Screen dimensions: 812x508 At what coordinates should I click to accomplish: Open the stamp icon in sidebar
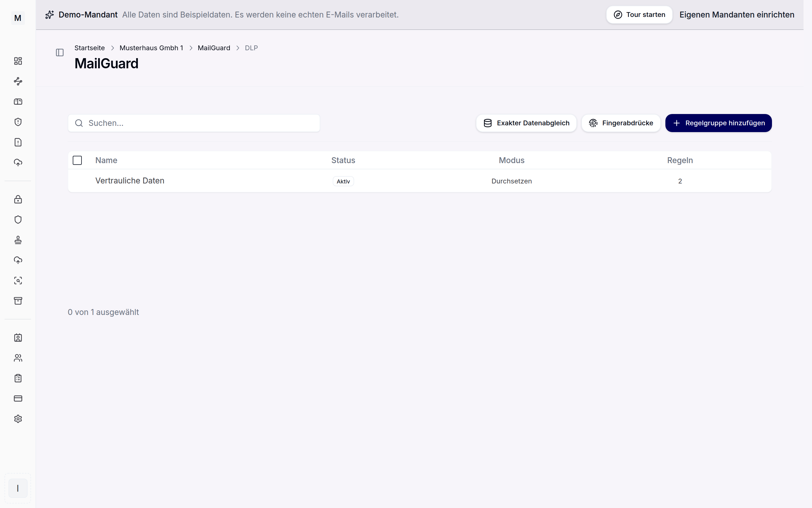pos(18,240)
